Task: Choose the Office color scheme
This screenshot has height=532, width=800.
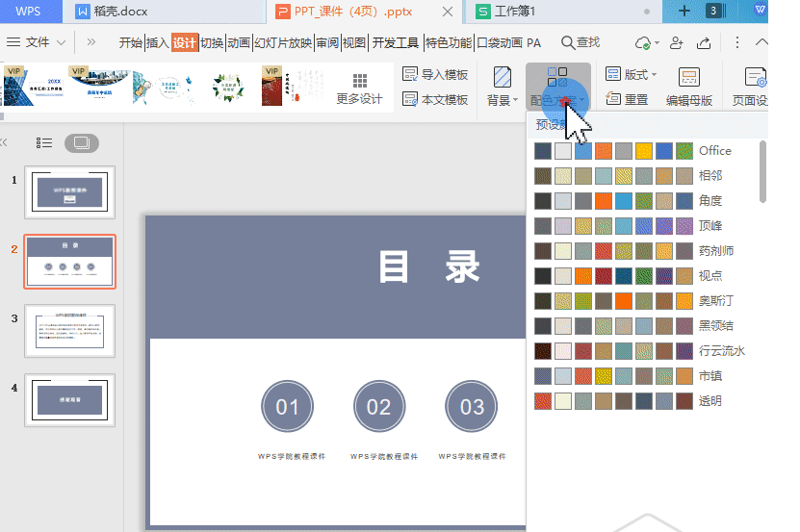Action: point(632,151)
